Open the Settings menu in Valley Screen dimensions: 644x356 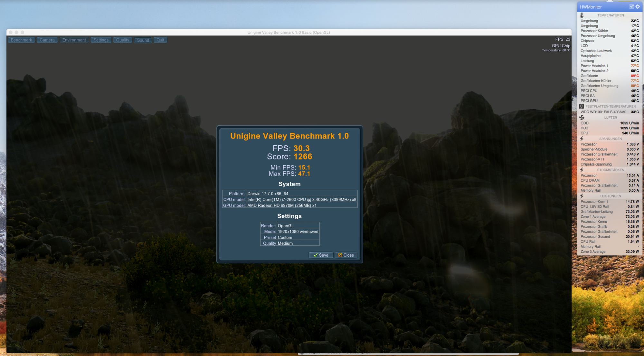coord(101,40)
